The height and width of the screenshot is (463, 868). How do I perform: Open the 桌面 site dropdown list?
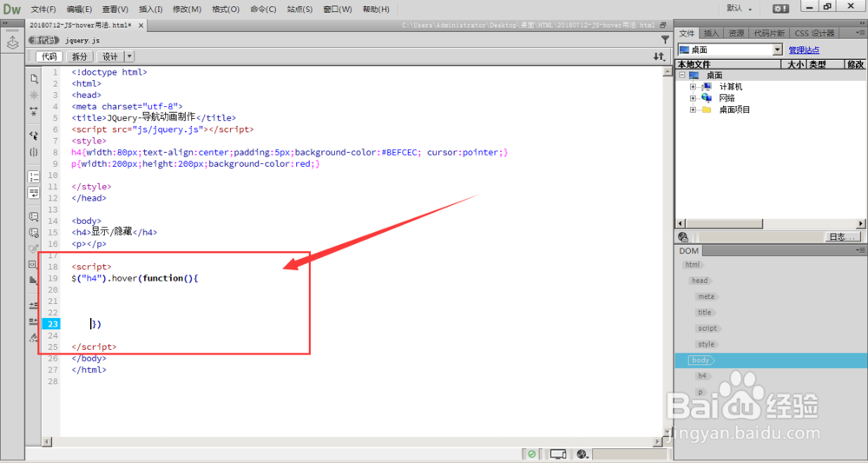coord(778,50)
